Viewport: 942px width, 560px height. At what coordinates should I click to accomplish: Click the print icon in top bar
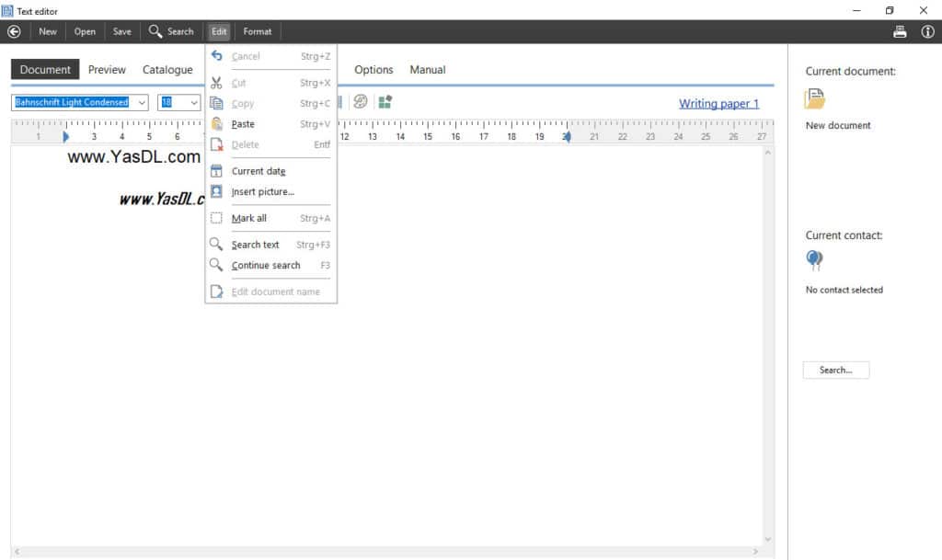(900, 32)
